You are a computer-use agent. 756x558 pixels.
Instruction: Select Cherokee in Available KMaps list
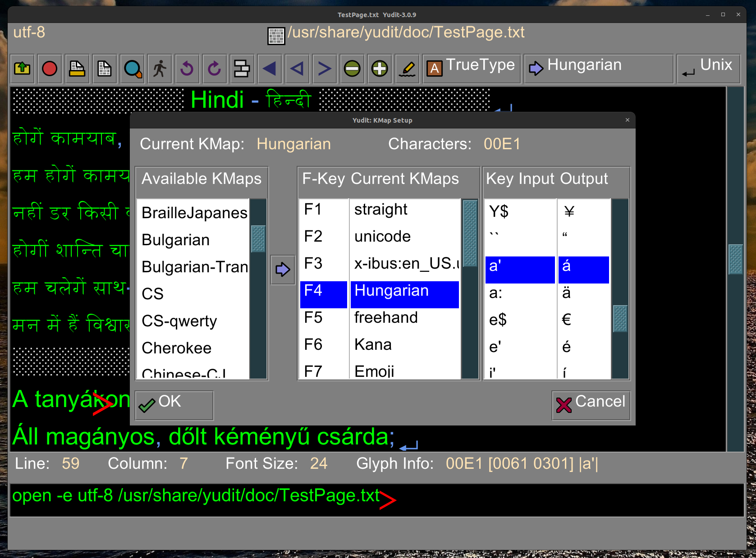click(x=177, y=348)
